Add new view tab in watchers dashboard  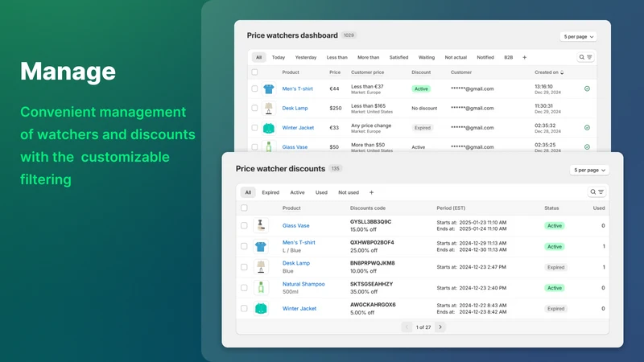tap(525, 57)
